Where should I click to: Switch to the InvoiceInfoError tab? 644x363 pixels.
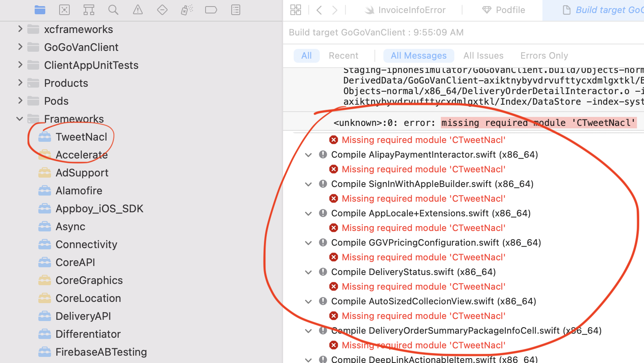coord(405,10)
